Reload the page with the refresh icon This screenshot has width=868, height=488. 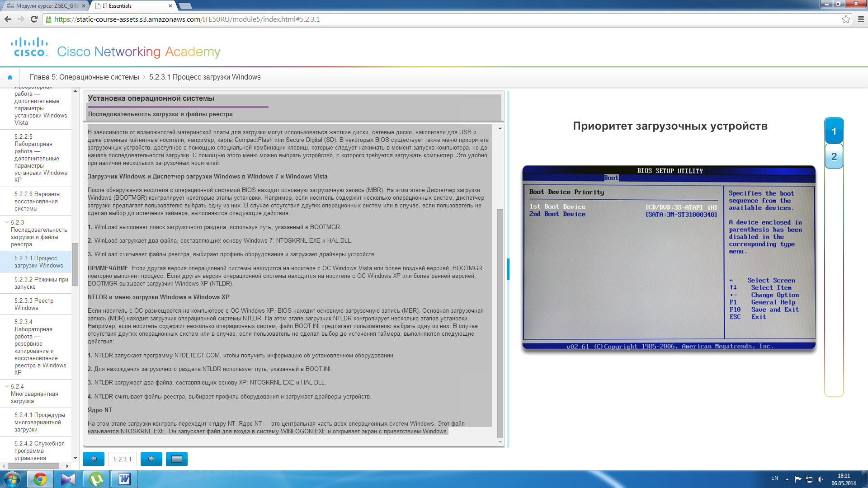(x=34, y=19)
